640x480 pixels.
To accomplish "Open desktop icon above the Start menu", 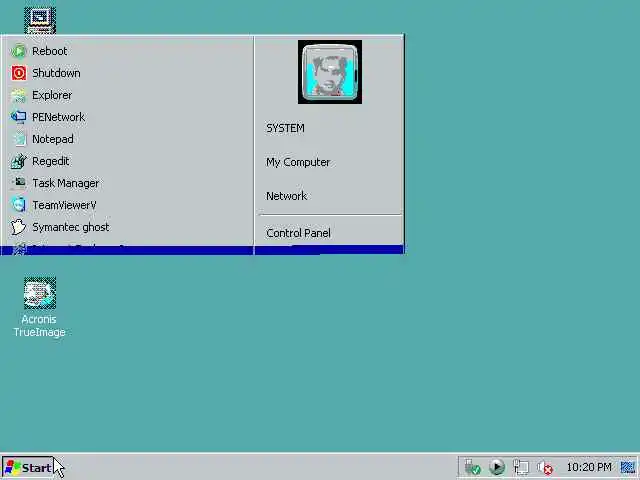I will [x=40, y=20].
